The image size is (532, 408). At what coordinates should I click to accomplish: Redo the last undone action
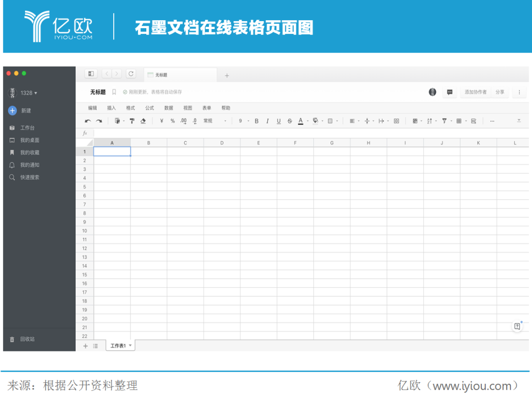pyautogui.click(x=99, y=121)
